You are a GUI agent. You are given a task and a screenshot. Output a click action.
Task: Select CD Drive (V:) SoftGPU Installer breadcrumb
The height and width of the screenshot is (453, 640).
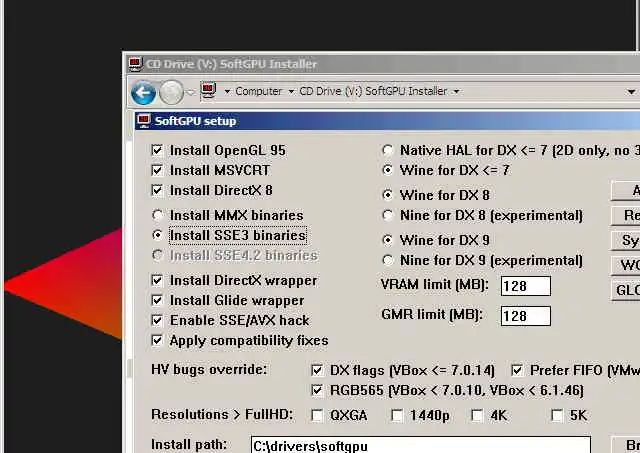click(373, 91)
